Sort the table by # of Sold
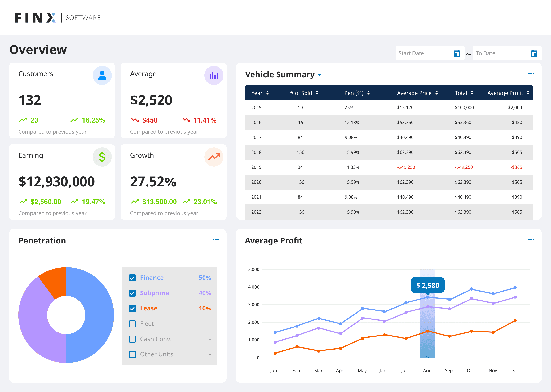The height and width of the screenshot is (392, 551). pos(317,93)
